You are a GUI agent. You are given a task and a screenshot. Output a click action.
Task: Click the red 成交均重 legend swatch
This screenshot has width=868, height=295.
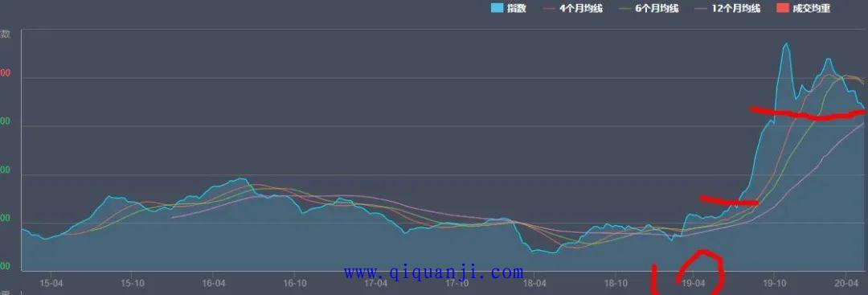click(783, 8)
